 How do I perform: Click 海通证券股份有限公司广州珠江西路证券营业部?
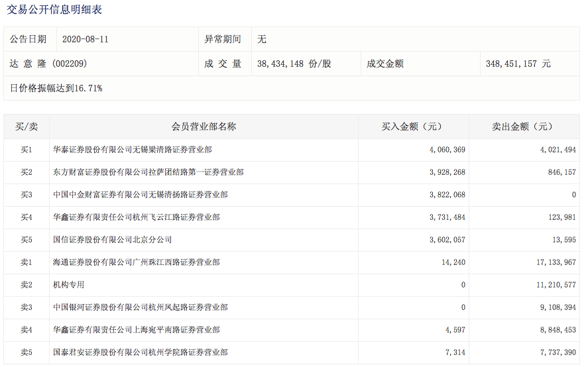(137, 262)
